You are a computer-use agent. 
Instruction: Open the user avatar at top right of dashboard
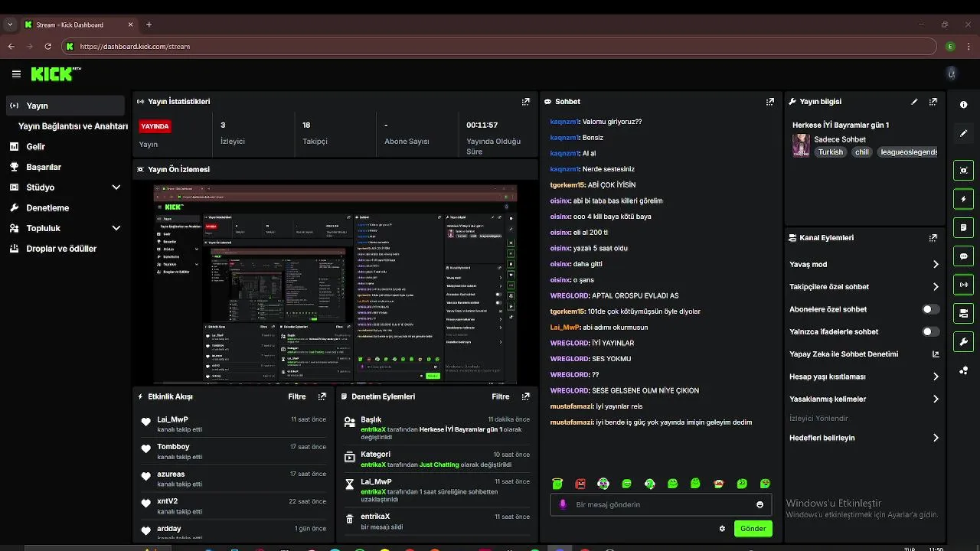[x=952, y=74]
